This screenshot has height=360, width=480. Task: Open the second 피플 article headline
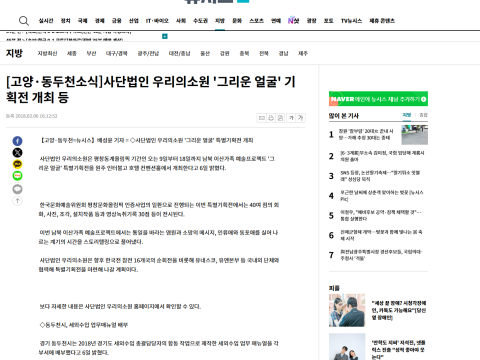[399, 349]
